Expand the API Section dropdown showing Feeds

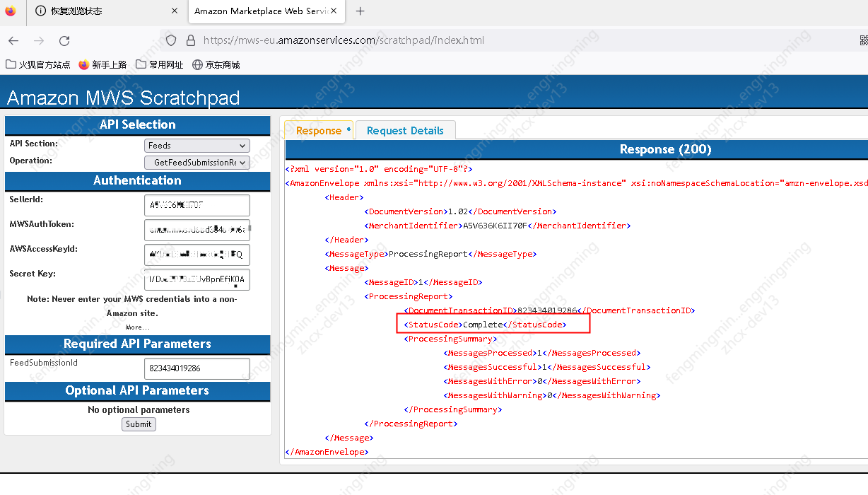click(197, 146)
